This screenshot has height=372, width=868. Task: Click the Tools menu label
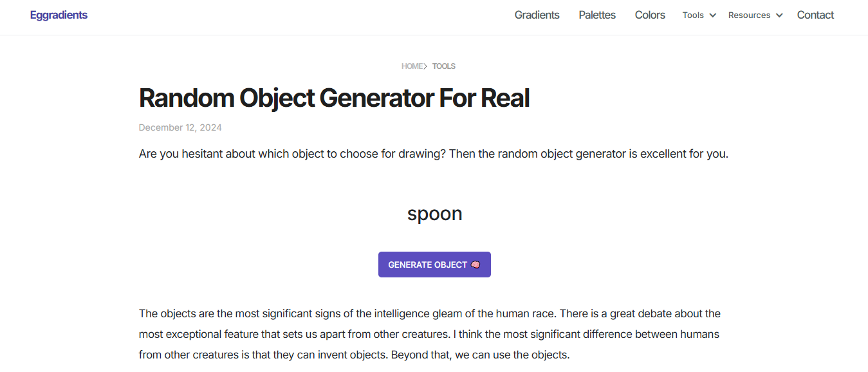[693, 15]
